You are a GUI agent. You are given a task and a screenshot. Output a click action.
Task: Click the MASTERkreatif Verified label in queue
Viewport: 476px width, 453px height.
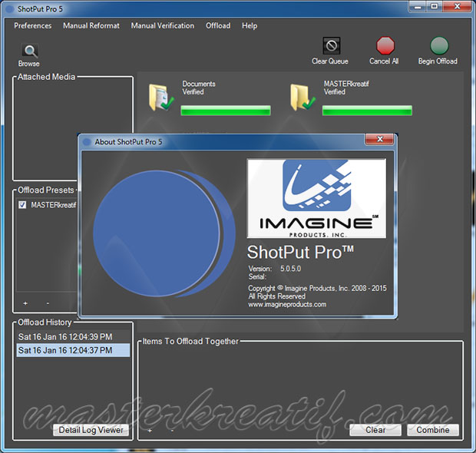[x=346, y=88]
